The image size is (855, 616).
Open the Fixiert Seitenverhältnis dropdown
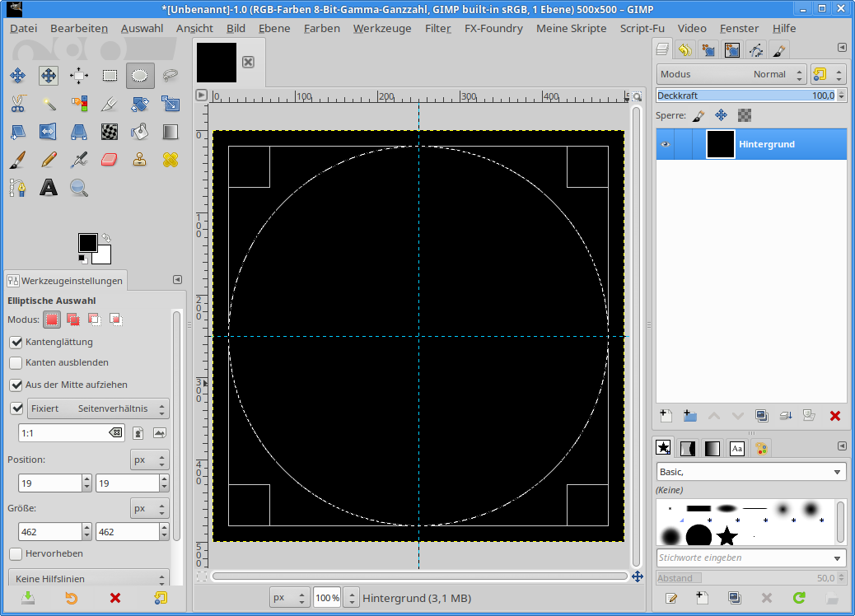[x=97, y=408]
